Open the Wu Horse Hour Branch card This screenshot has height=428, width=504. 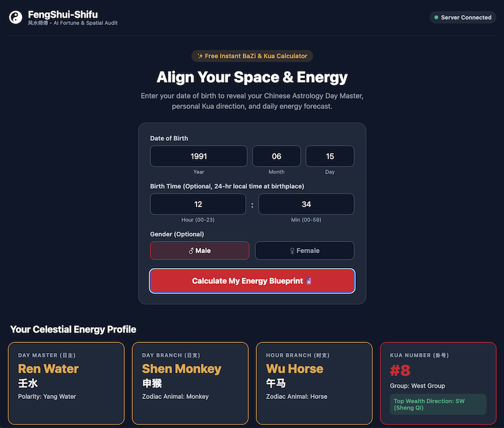tap(314, 383)
